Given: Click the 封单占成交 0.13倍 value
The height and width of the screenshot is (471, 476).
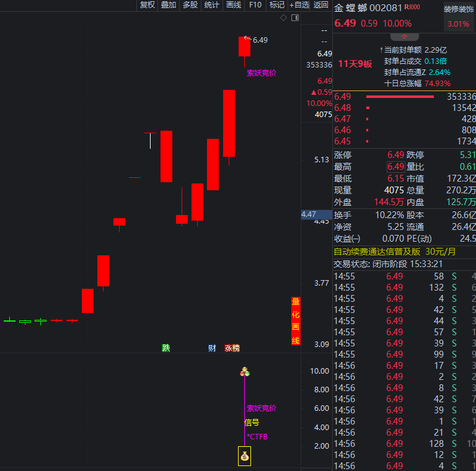Looking at the screenshot, I should (x=436, y=61).
